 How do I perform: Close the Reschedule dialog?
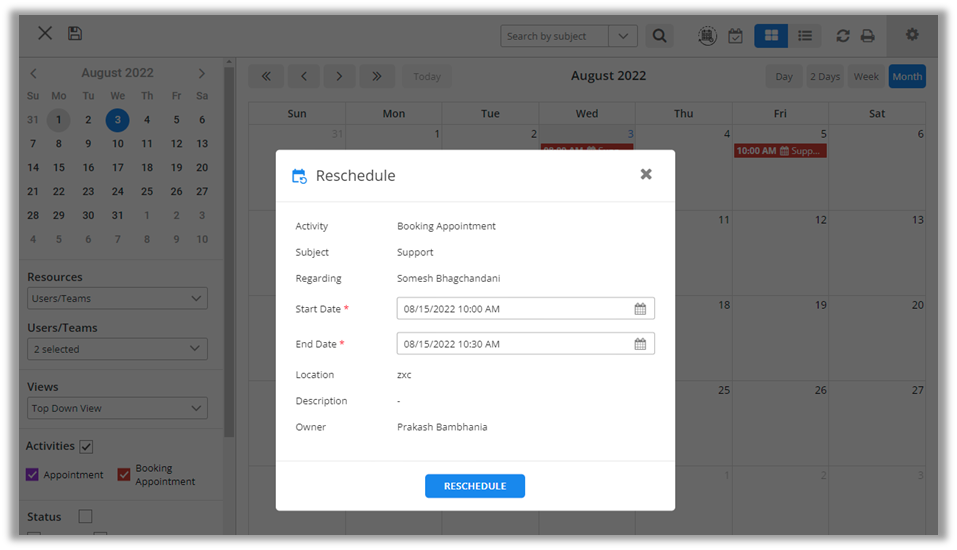point(646,174)
